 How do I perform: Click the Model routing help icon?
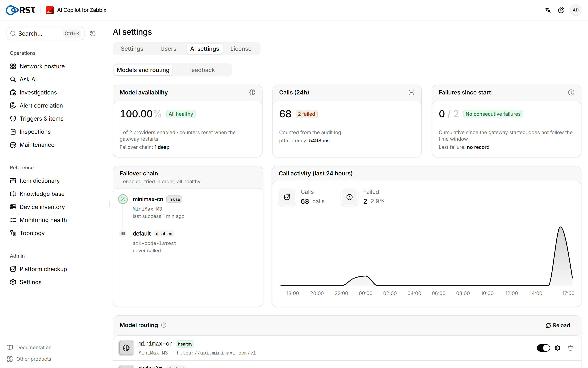click(x=164, y=325)
